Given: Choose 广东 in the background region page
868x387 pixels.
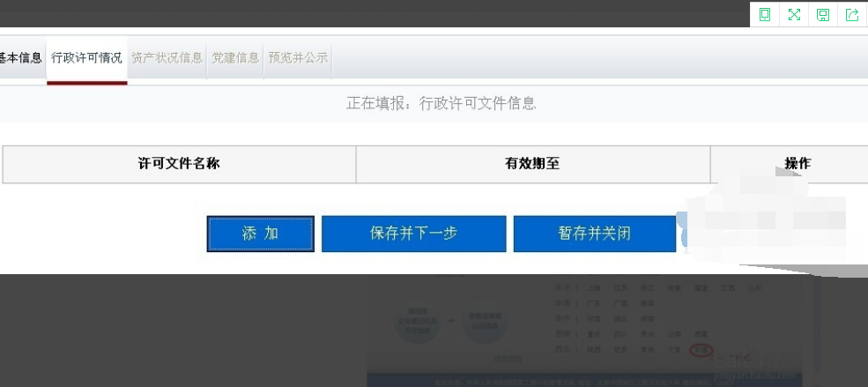Looking at the screenshot, I should click(x=594, y=303).
